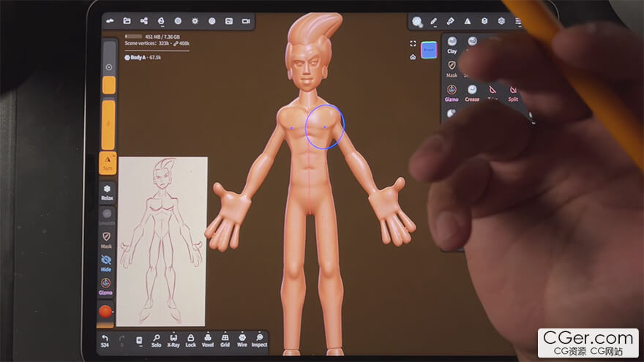Click the brush intensity orange slider
The height and width of the screenshot is (362, 644).
(x=108, y=125)
